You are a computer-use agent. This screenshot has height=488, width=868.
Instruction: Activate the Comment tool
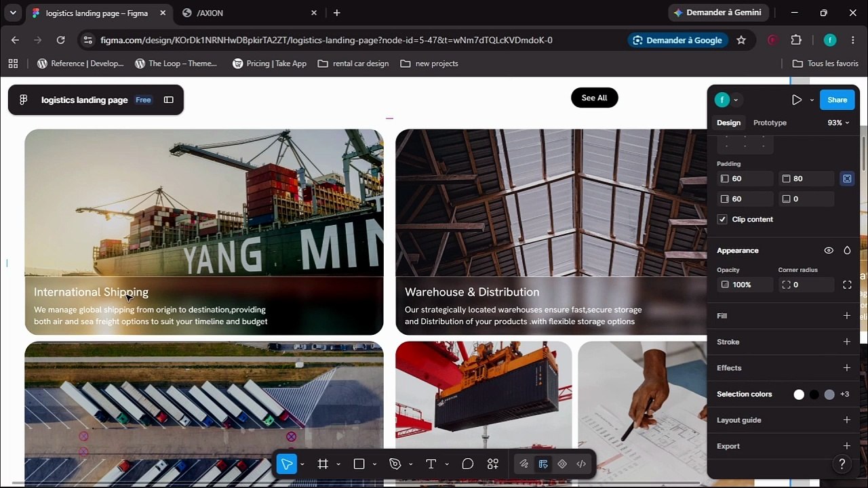point(468,464)
